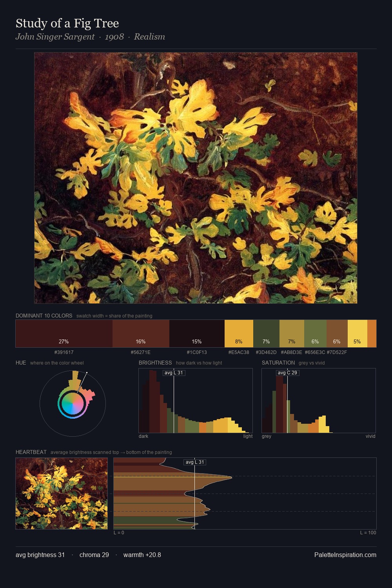The height and width of the screenshot is (588, 392).
Task: Click the HUE section heading
Action: 21,363
